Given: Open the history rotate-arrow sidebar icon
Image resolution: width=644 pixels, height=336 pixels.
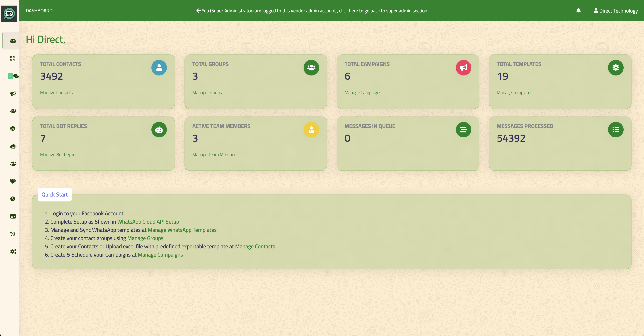Looking at the screenshot, I should pos(13,234).
